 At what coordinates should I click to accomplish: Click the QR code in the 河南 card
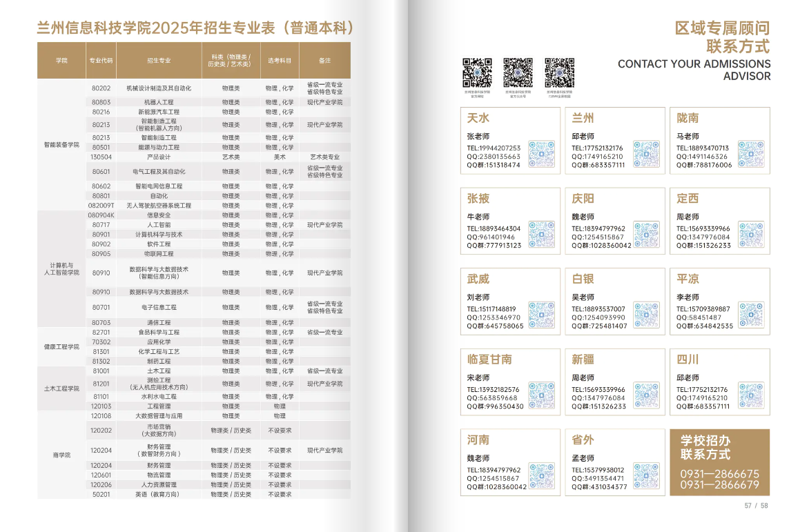click(x=542, y=476)
